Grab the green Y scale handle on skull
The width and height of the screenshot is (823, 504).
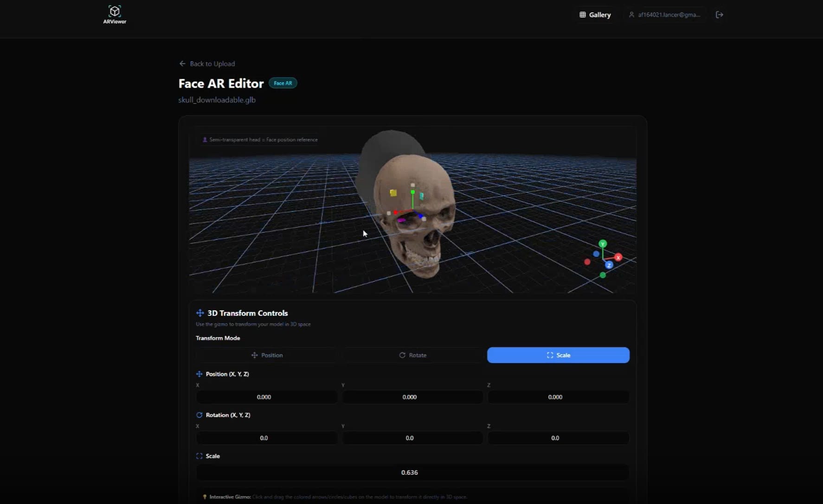tap(412, 192)
